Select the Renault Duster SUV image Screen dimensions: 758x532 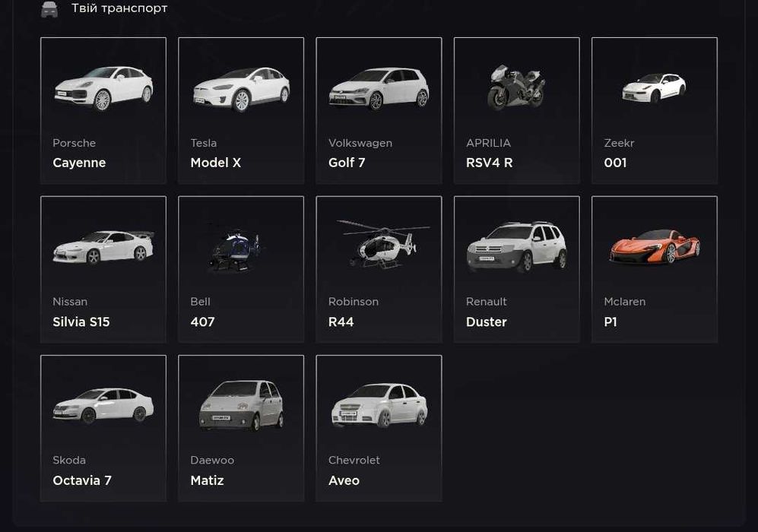point(516,246)
